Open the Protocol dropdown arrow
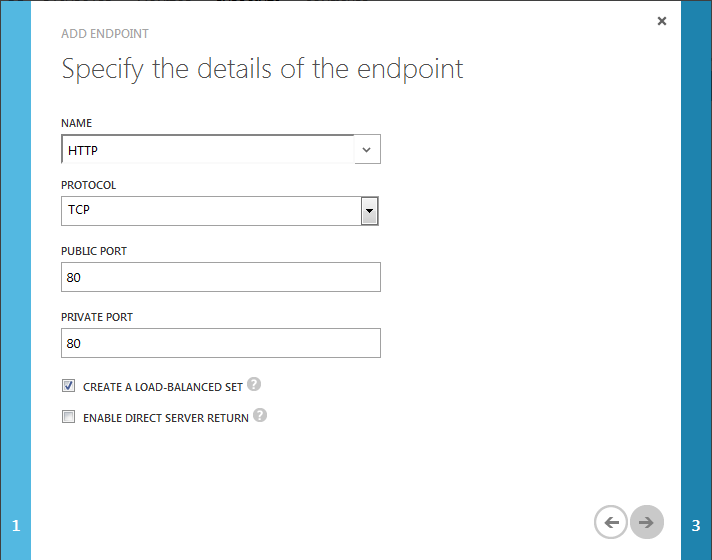 [370, 211]
